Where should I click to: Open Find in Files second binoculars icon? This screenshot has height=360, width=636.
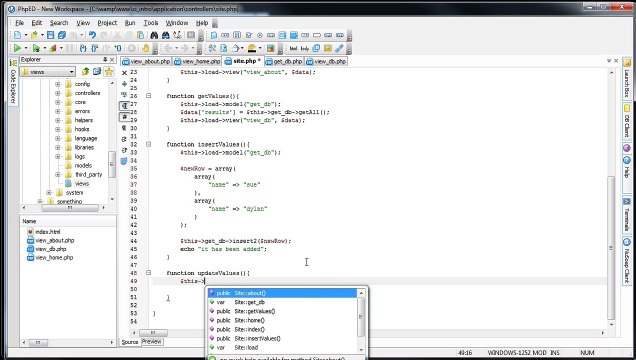[x=165, y=35]
